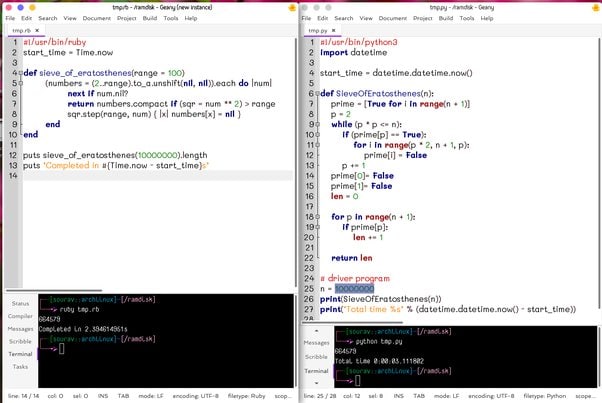
Task: Click horizontal scrollbar under the Ruby editor
Action: 54,291
